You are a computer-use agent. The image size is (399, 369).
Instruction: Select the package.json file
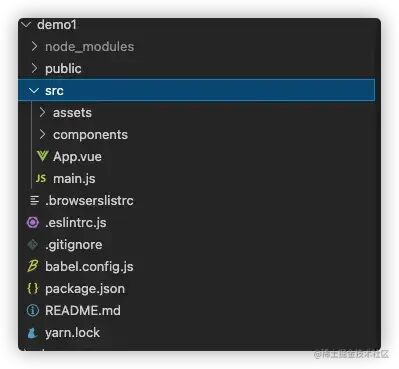coord(85,289)
